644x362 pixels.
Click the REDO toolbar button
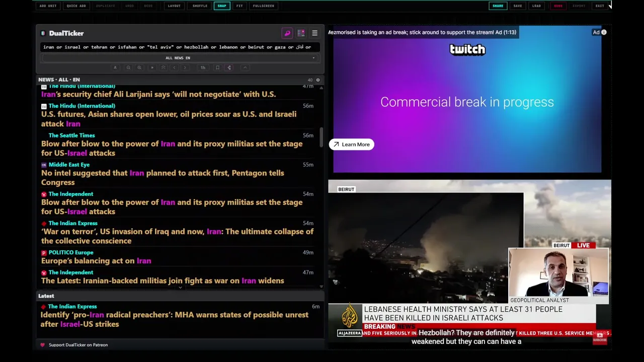[x=148, y=6]
